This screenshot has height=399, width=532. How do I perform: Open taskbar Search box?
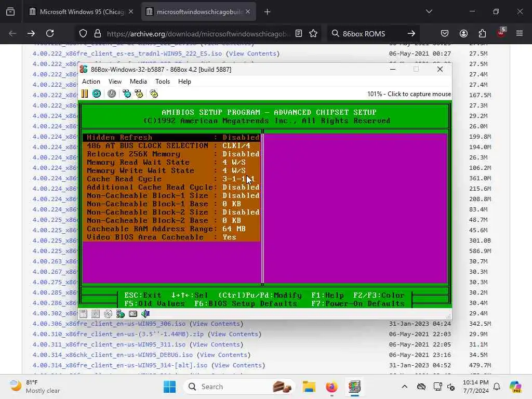[x=239, y=387]
